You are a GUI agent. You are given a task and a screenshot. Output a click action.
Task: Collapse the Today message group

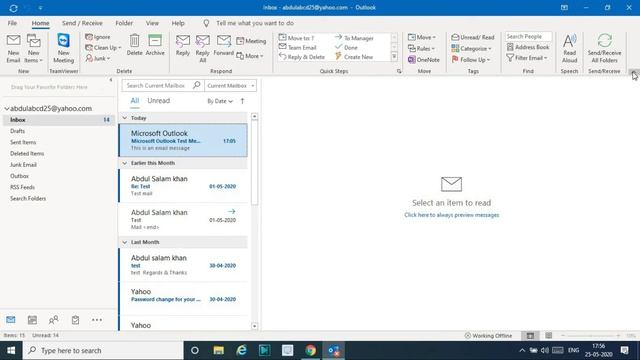click(x=125, y=118)
